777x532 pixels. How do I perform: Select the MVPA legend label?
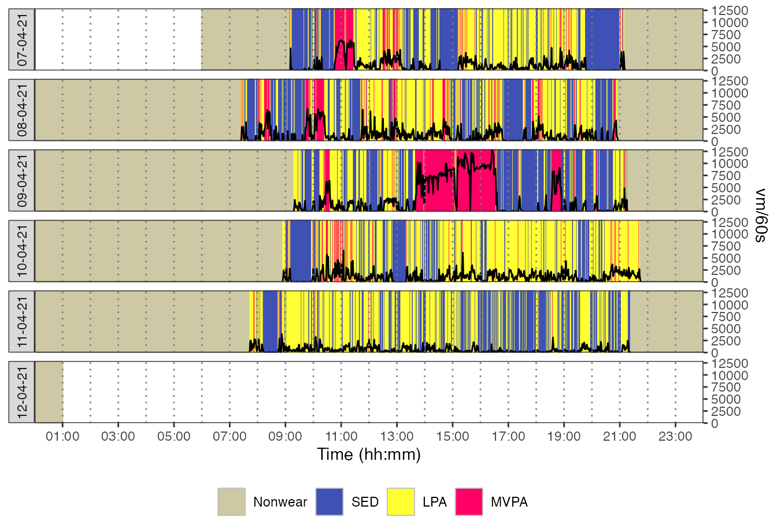point(509,502)
